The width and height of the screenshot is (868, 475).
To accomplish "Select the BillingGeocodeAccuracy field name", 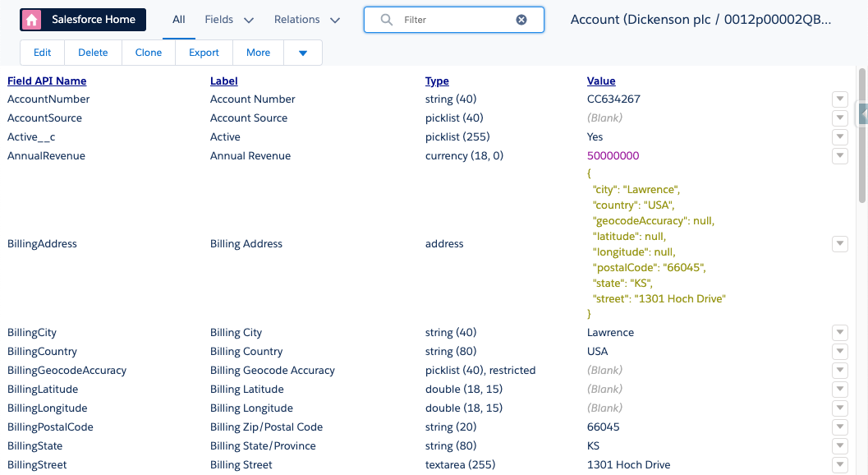I will (x=67, y=371).
